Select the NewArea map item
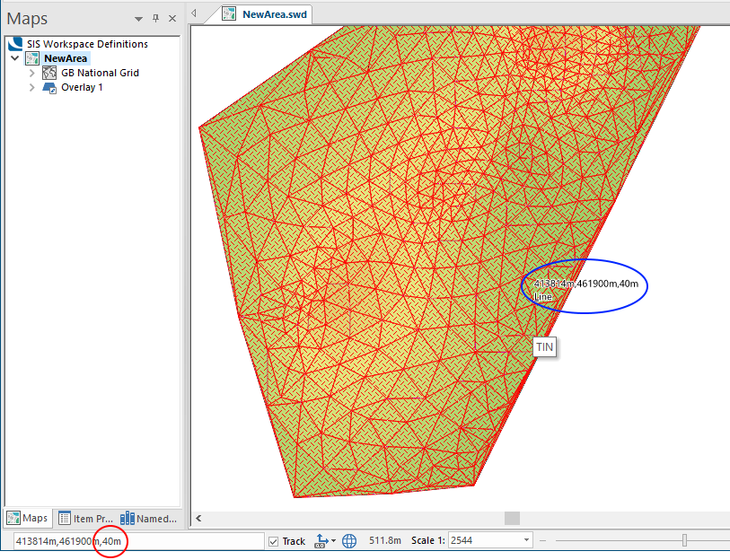Screen dimensions: 730x560 click(x=66, y=58)
